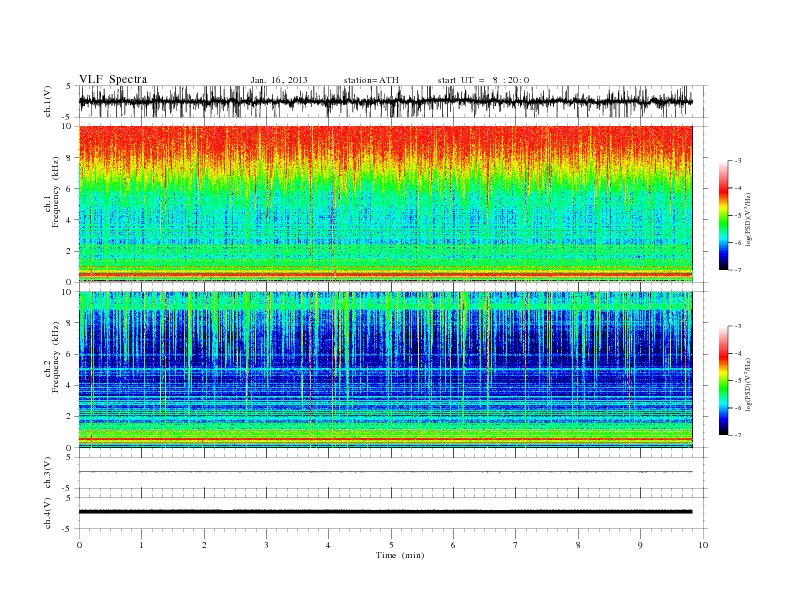Image resolution: width=792 pixels, height=612 pixels.
Task: Click the time axis tick label '3'
Action: click(266, 545)
